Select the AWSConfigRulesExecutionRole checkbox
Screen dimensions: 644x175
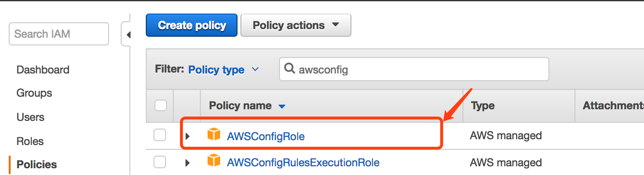[x=160, y=161]
